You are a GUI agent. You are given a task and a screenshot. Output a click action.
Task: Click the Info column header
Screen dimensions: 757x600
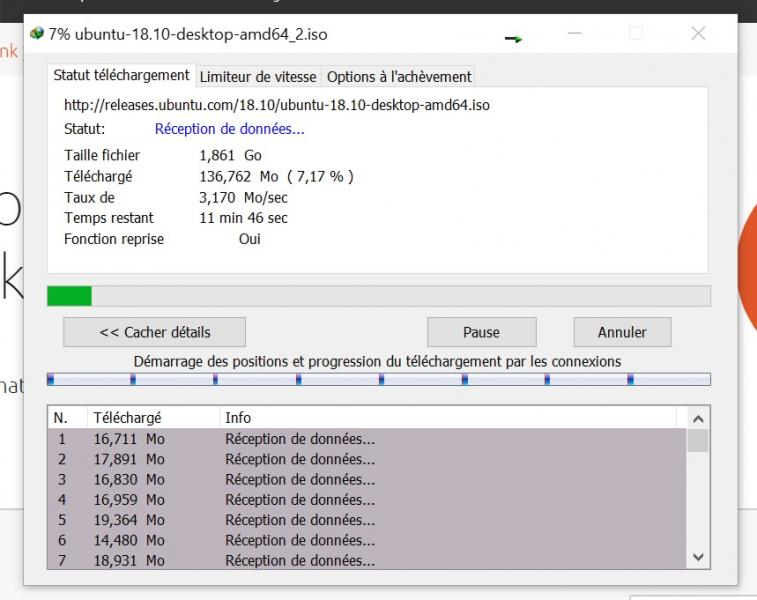pyautogui.click(x=448, y=418)
